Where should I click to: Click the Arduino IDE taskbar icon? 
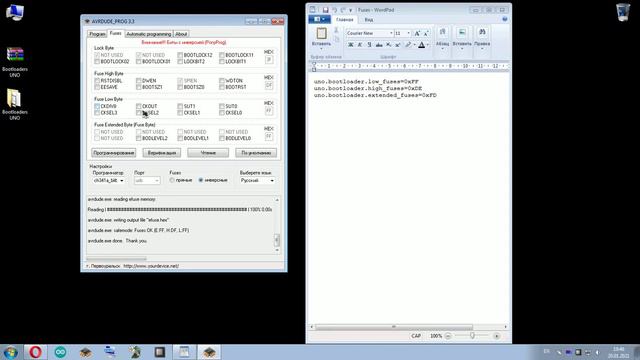(x=60, y=352)
